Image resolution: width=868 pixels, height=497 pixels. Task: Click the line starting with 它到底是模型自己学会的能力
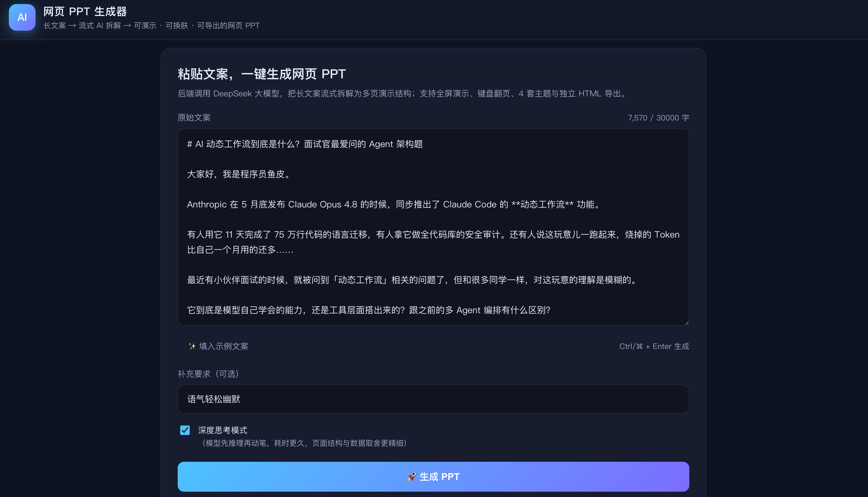pos(369,310)
